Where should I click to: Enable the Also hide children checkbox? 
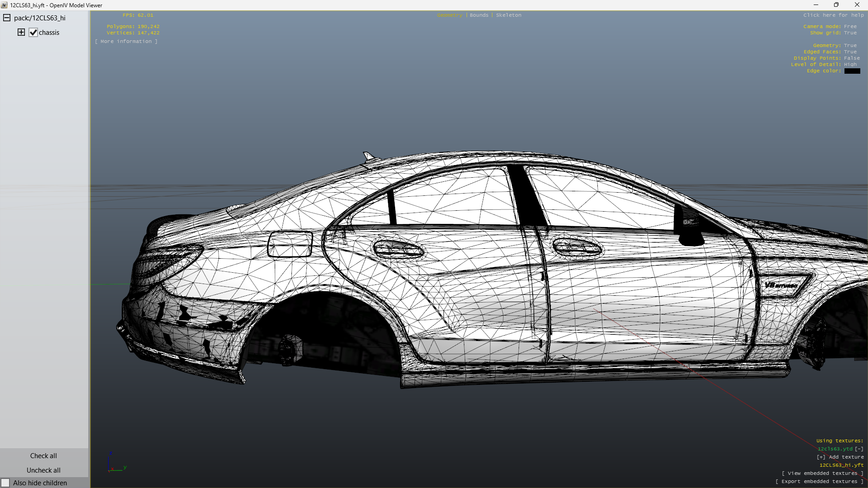coord(5,483)
